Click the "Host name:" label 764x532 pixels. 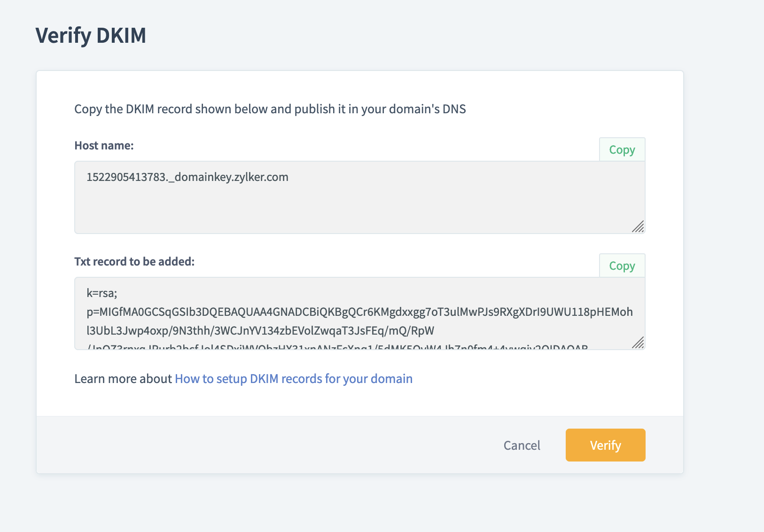tap(104, 146)
